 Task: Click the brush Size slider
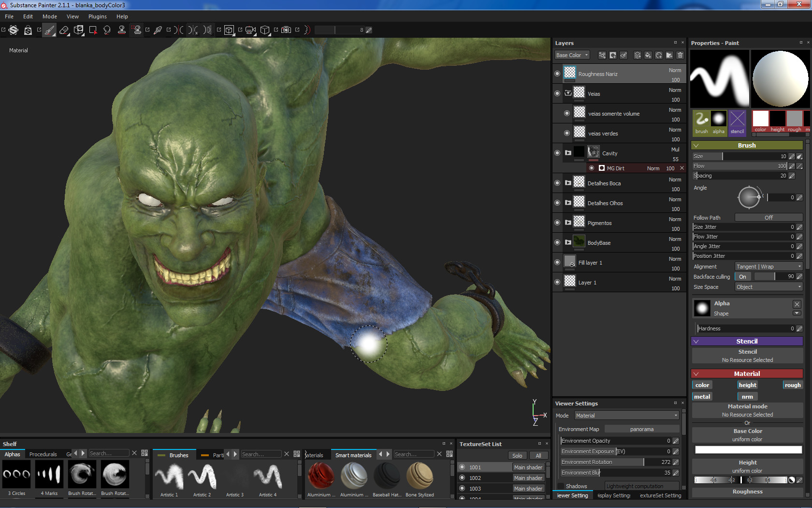[x=739, y=156]
